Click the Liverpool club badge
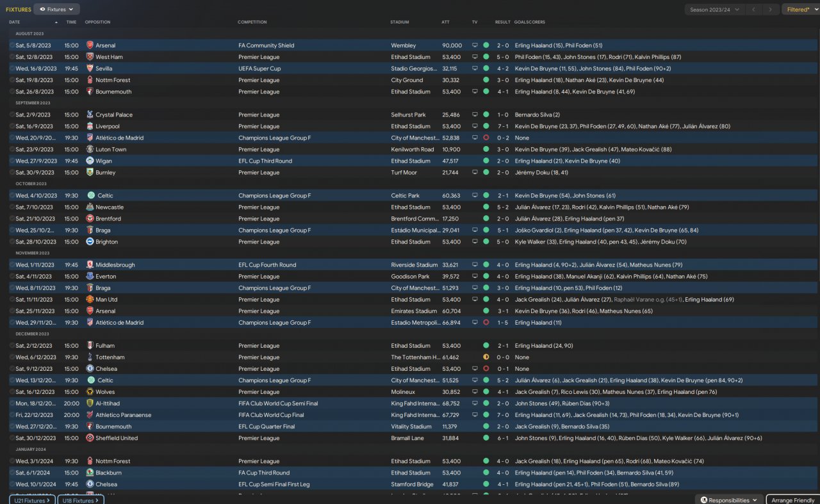Viewport: 820px width, 504px height. (90, 126)
